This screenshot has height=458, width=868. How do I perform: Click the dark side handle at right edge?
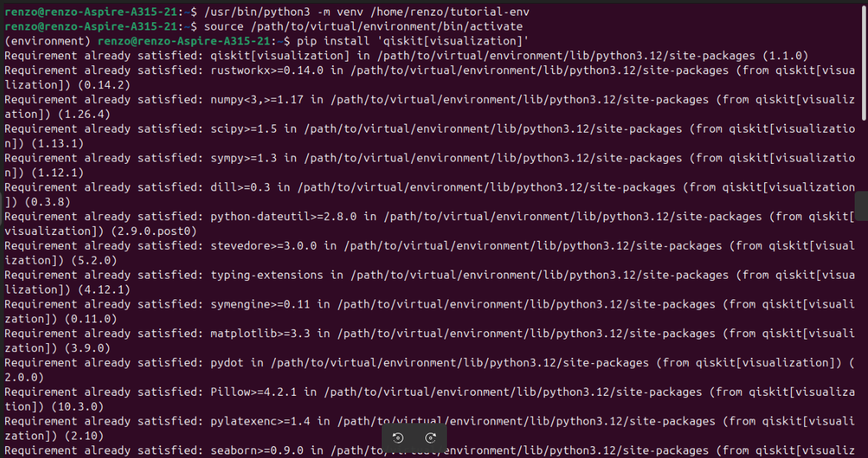[861, 206]
